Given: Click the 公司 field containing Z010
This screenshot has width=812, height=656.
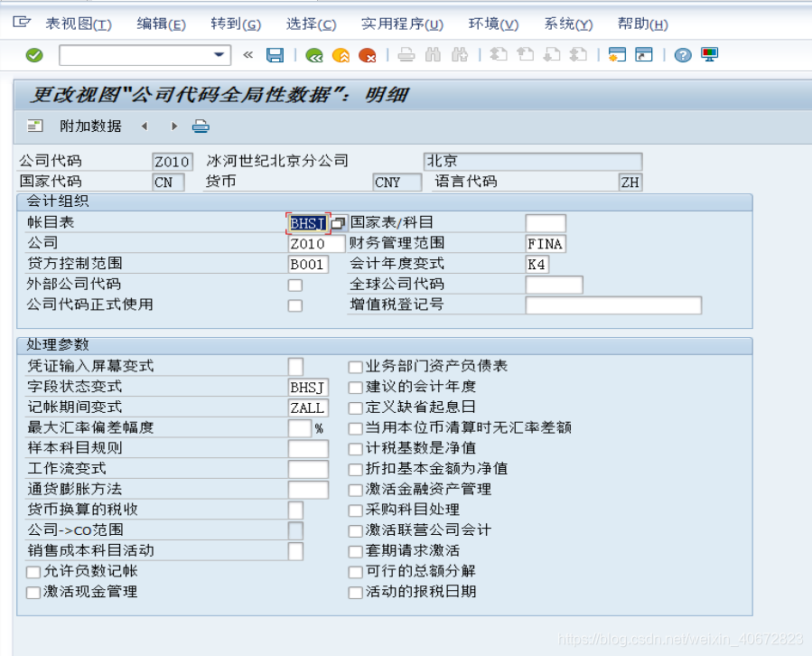Looking at the screenshot, I should tap(316, 244).
